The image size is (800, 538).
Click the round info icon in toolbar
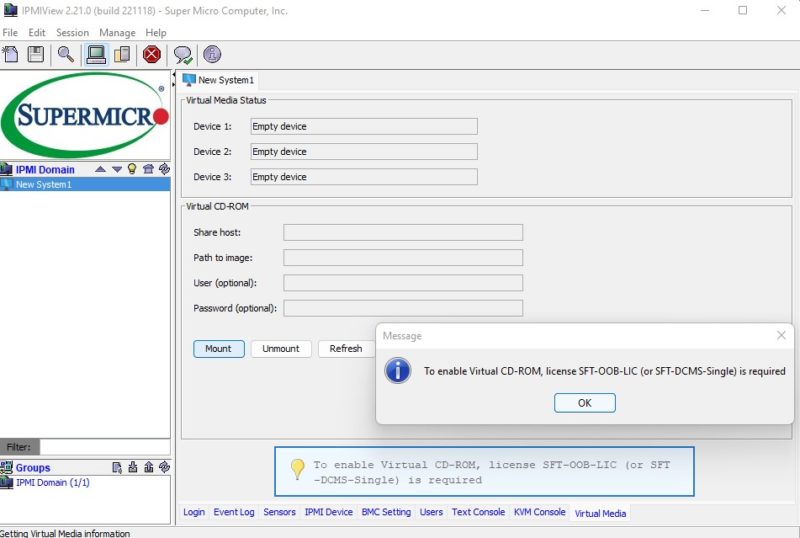212,55
